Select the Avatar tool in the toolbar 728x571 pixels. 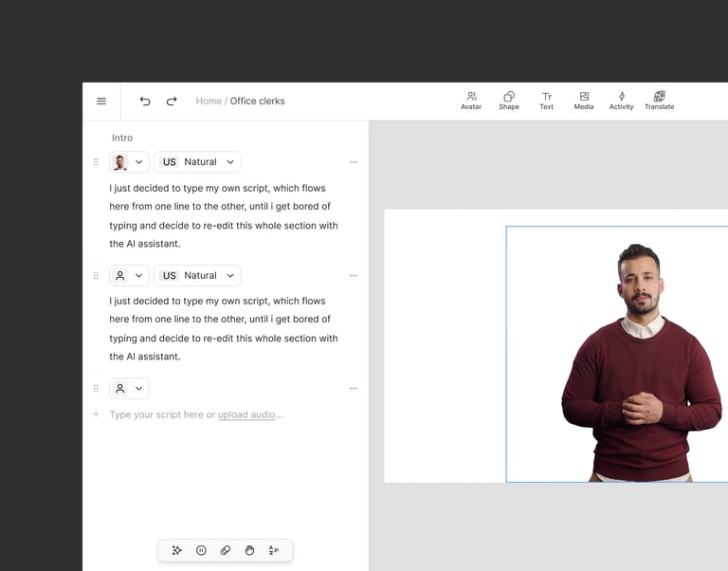click(x=471, y=101)
